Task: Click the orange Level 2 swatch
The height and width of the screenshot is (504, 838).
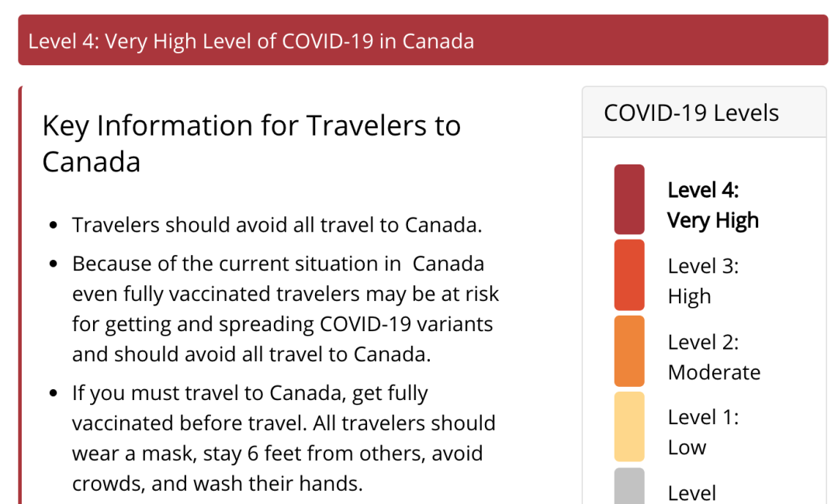Action: pyautogui.click(x=629, y=350)
